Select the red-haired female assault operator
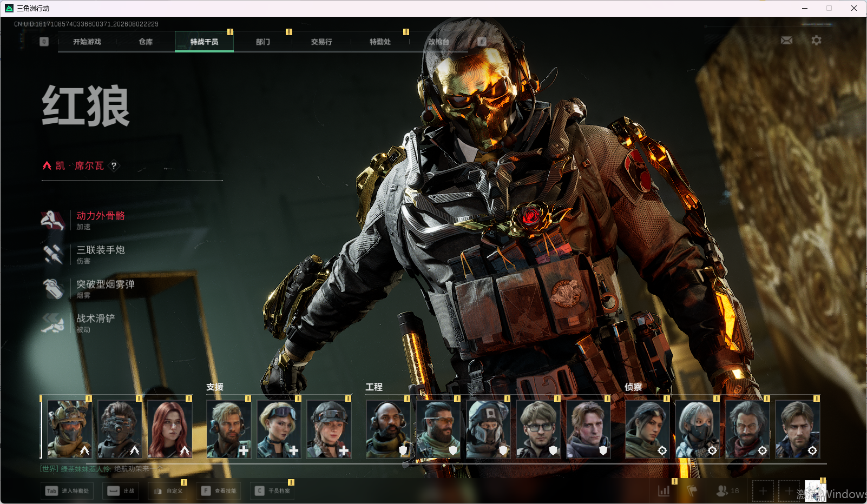 [170, 429]
